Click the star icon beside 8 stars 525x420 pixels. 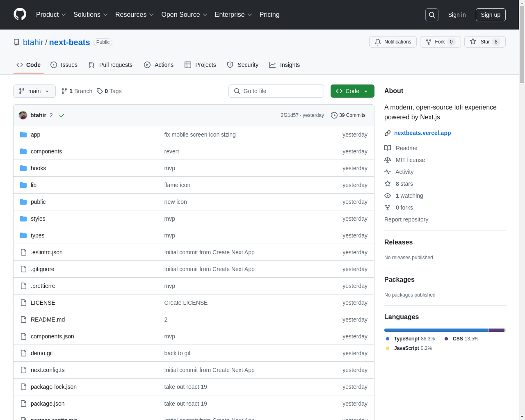388,184
